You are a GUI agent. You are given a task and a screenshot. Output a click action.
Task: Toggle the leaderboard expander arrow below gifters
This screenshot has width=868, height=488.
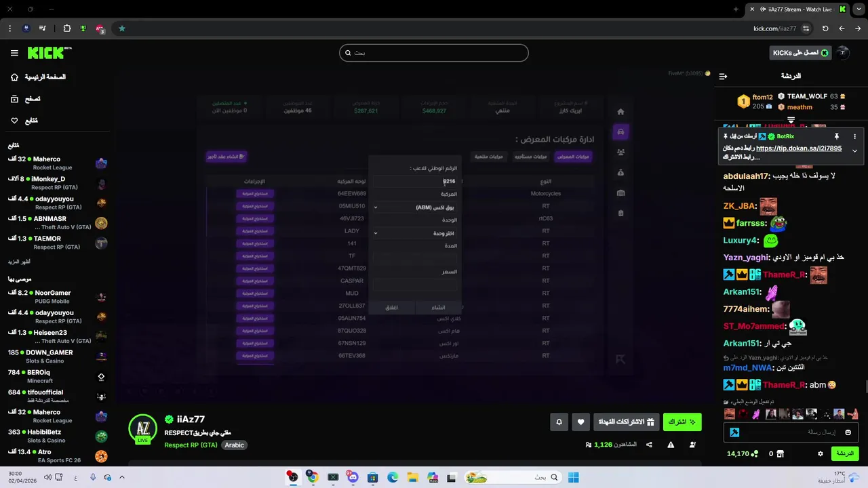(791, 120)
